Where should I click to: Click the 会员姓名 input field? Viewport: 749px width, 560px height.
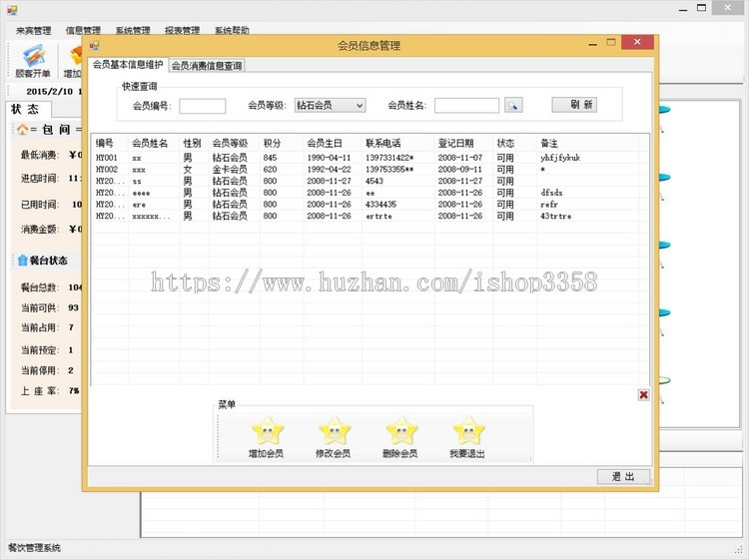(x=466, y=106)
